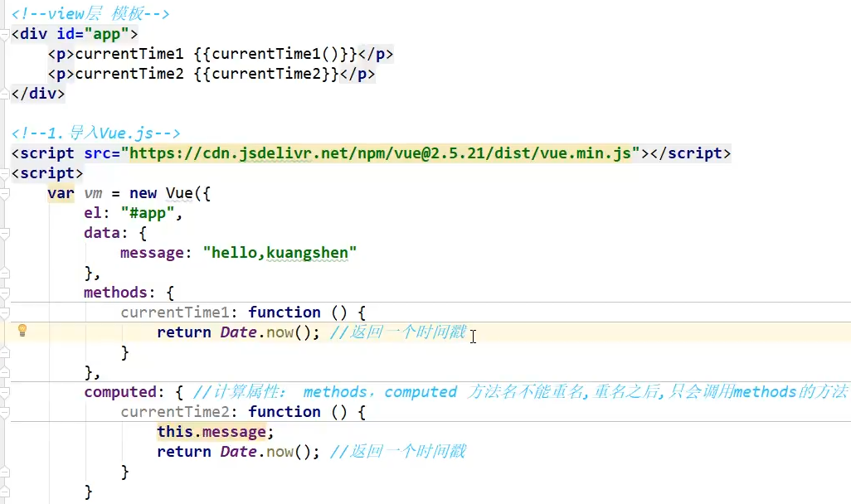The width and height of the screenshot is (851, 504).
Task: Click the el: property key
Action: point(96,213)
